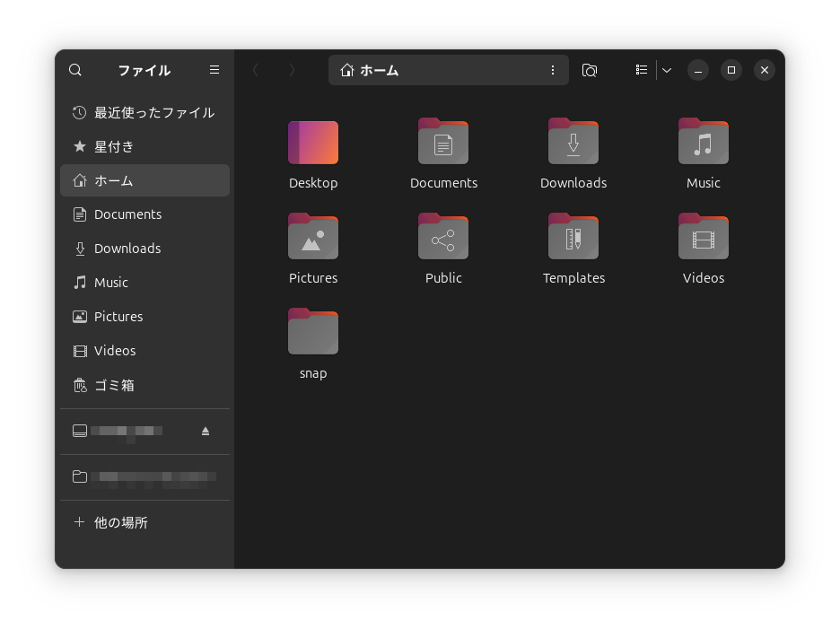840x629 pixels.
Task: Select Music in the sidebar
Action: (144, 283)
